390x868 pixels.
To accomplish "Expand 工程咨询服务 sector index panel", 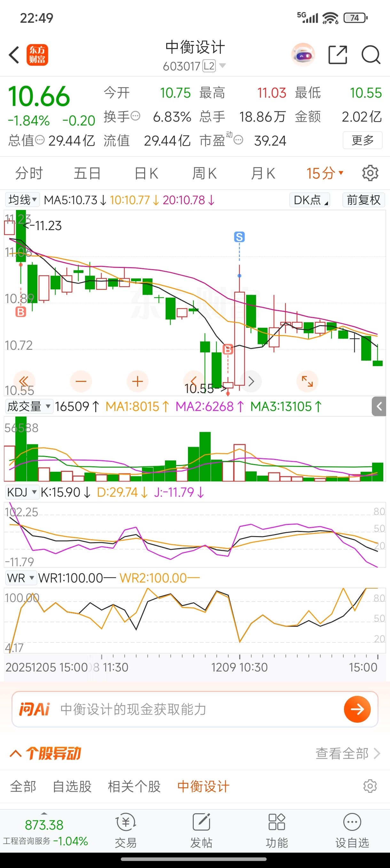I will click(x=45, y=832).
